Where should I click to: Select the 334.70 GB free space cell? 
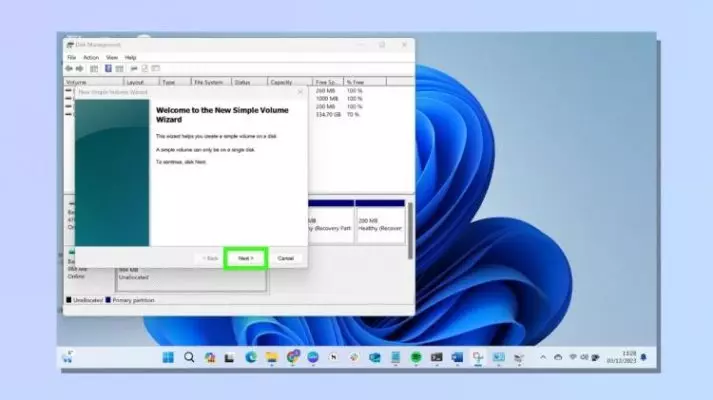[x=328, y=115]
